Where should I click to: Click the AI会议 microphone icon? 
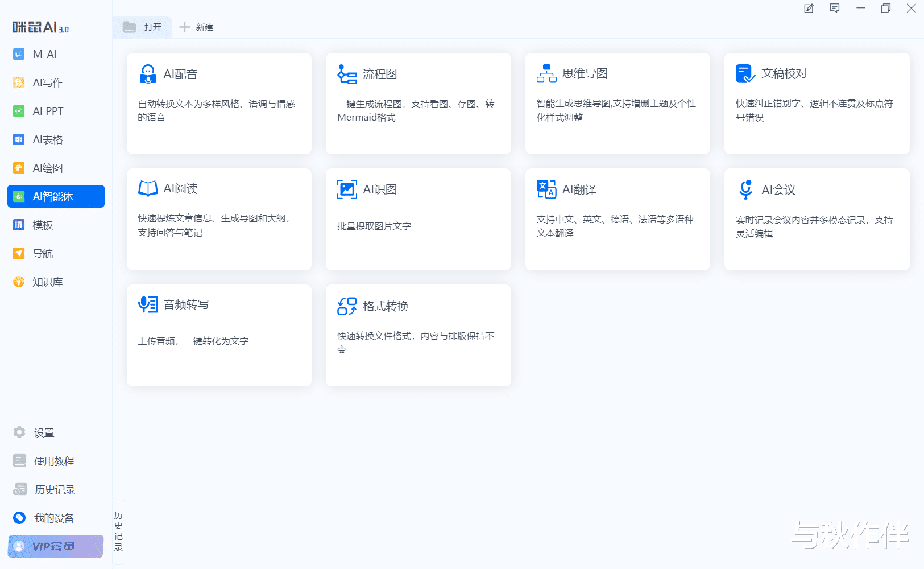745,189
